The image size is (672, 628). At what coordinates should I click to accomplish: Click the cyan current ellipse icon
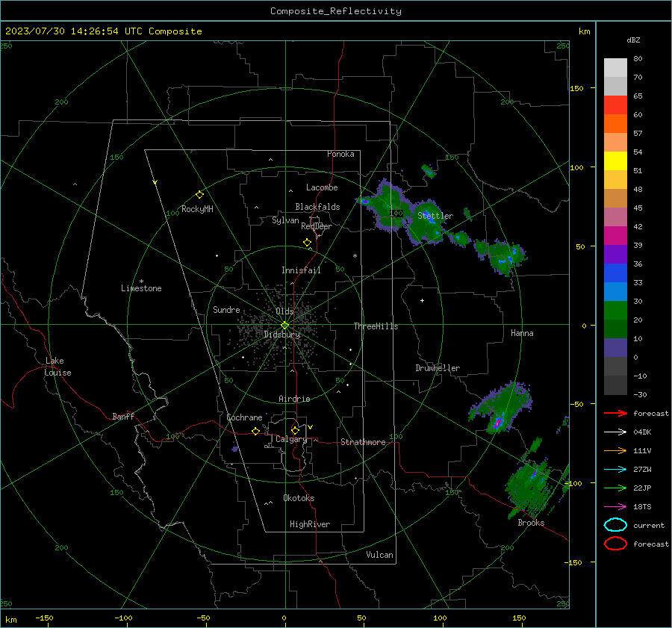[x=615, y=525]
